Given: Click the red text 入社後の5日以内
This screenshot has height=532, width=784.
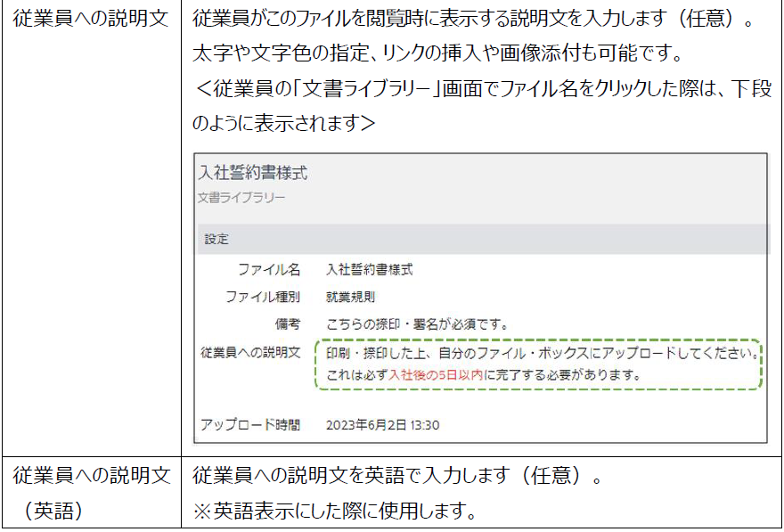Looking at the screenshot, I should [x=437, y=375].
